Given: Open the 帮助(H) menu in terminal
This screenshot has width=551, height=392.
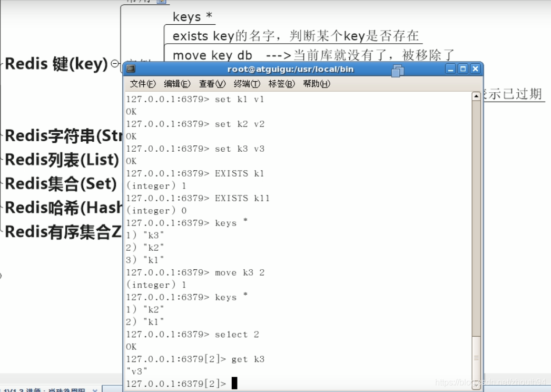Looking at the screenshot, I should tap(317, 84).
